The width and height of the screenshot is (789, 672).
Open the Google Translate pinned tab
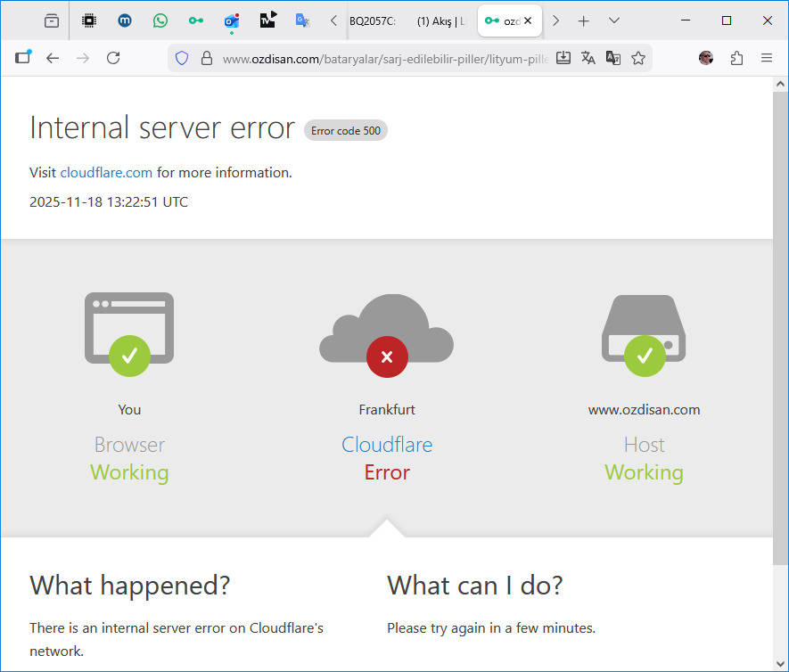(303, 20)
